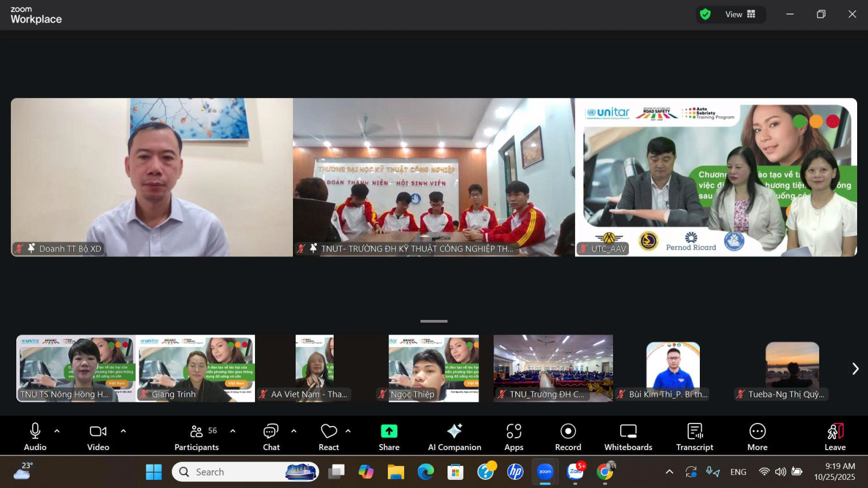Open the View layout menu
The height and width of the screenshot is (488, 868).
click(x=740, y=15)
